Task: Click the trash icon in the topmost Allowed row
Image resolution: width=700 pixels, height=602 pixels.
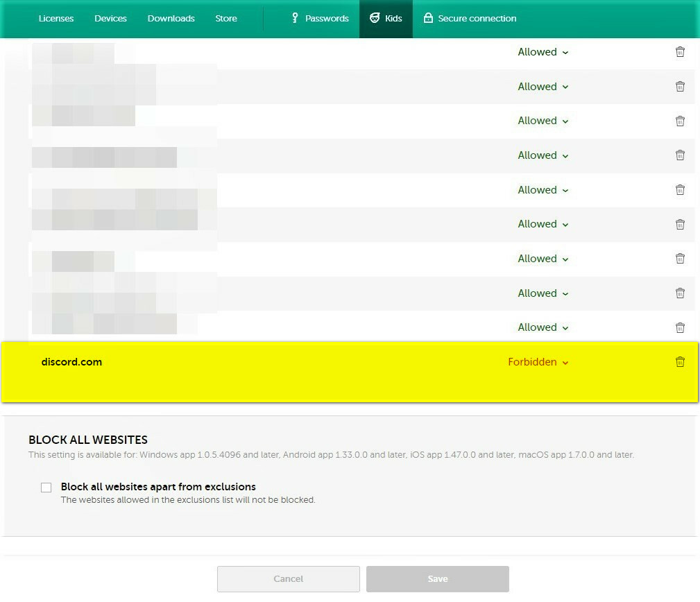Action: 680,52
